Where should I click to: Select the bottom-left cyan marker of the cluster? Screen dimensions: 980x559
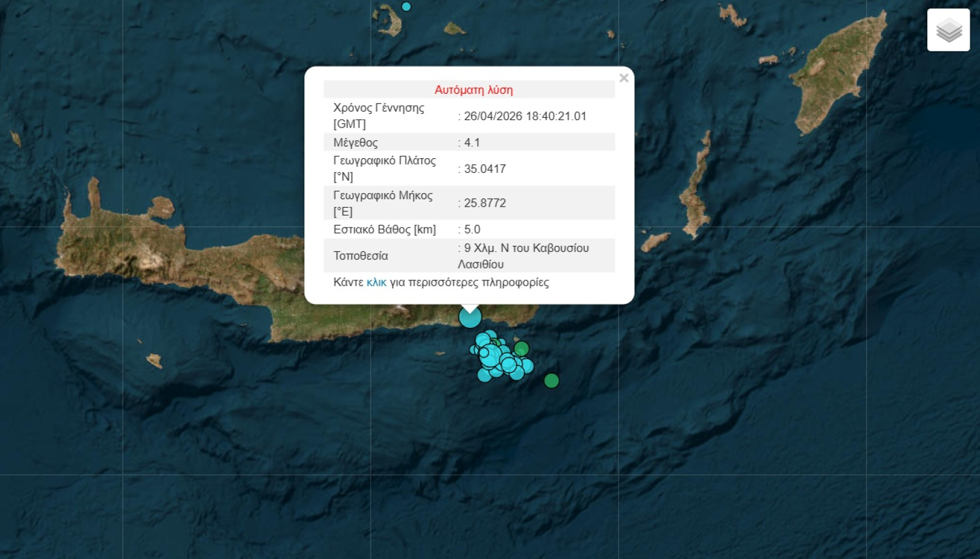coord(484,375)
